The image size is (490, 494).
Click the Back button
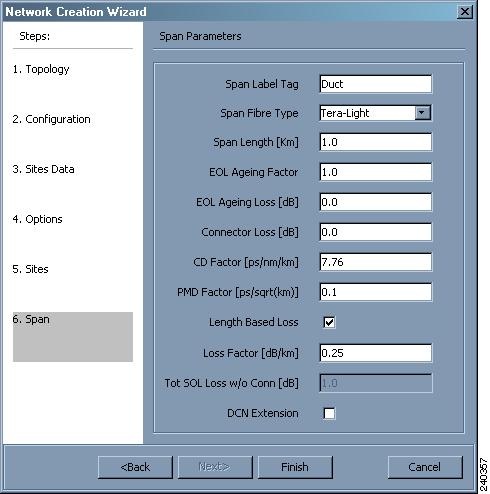pyautogui.click(x=135, y=467)
